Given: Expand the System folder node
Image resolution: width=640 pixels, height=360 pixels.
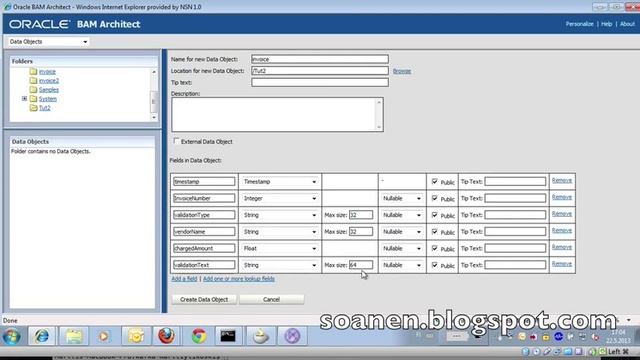Looking at the screenshot, I should pos(24,99).
